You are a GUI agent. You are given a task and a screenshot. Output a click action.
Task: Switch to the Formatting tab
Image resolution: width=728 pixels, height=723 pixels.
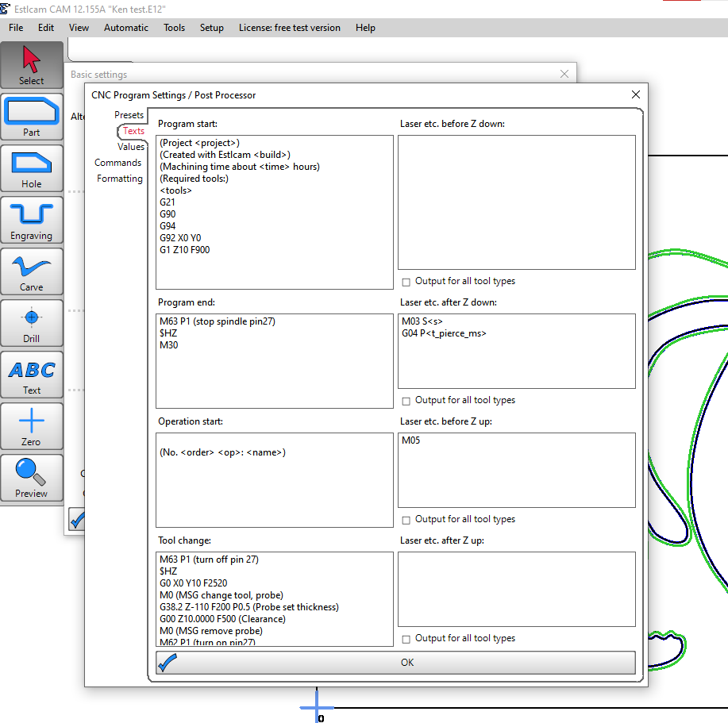tap(120, 179)
